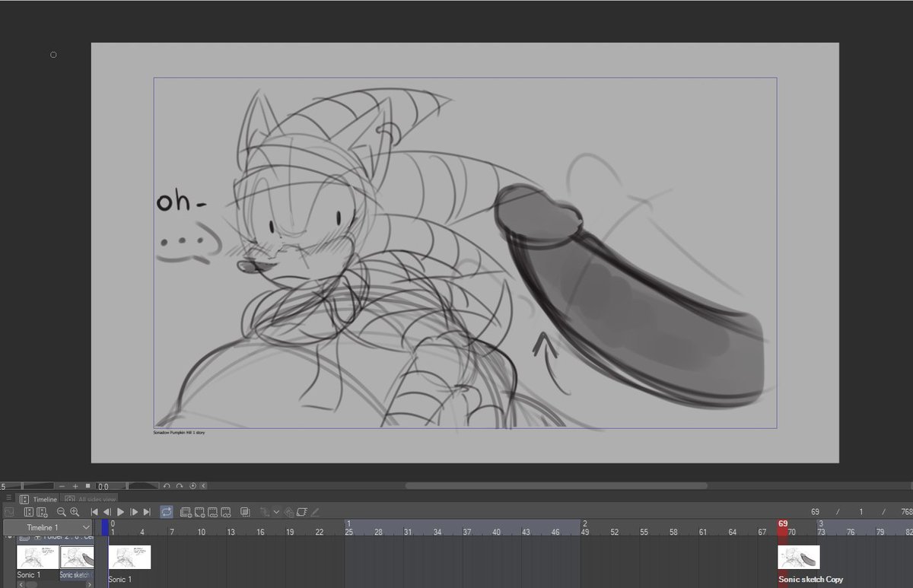Click the canvas horizontal scrollbar
This screenshot has width=913, height=588.
click(556, 486)
